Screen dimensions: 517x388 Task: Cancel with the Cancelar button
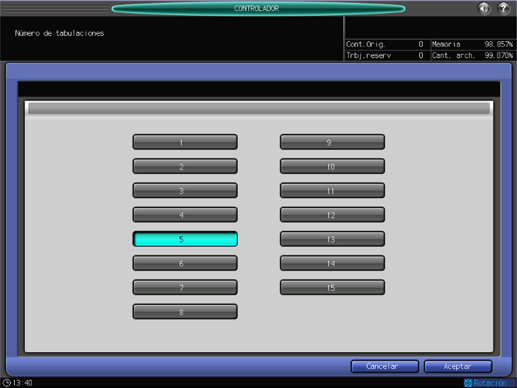point(385,366)
